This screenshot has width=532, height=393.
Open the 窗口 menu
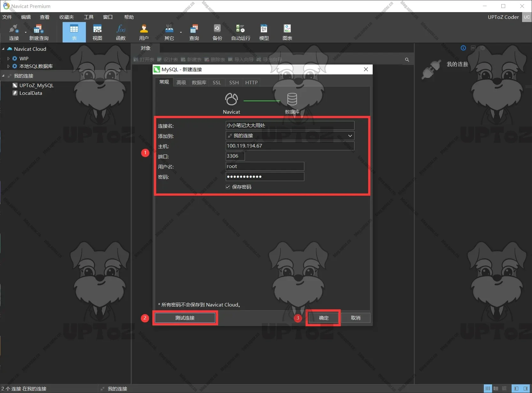tap(108, 17)
